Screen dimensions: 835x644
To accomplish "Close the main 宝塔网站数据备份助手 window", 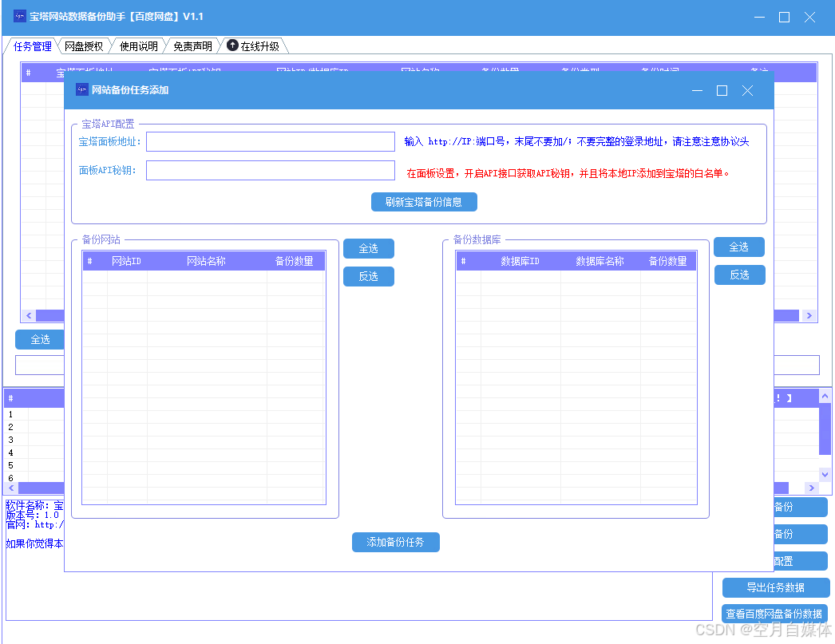I will [x=810, y=17].
